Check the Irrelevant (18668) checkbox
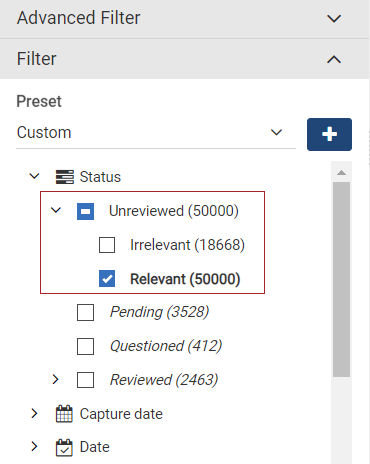This screenshot has height=464, width=370. [107, 245]
